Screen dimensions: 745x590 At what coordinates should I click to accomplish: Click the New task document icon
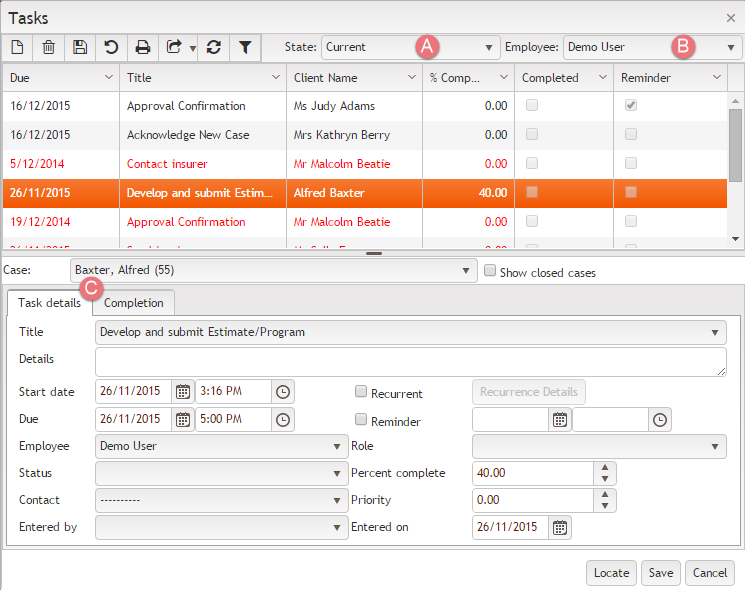coord(18,47)
